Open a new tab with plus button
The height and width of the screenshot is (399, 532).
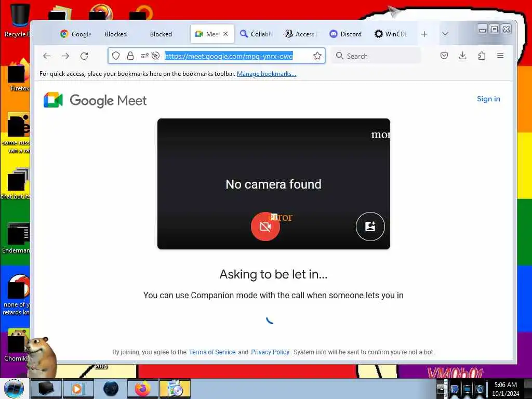(424, 34)
